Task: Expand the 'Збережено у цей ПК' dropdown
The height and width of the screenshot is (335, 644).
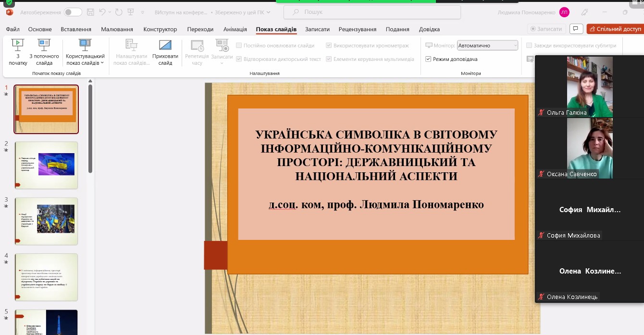Action: coord(245,12)
